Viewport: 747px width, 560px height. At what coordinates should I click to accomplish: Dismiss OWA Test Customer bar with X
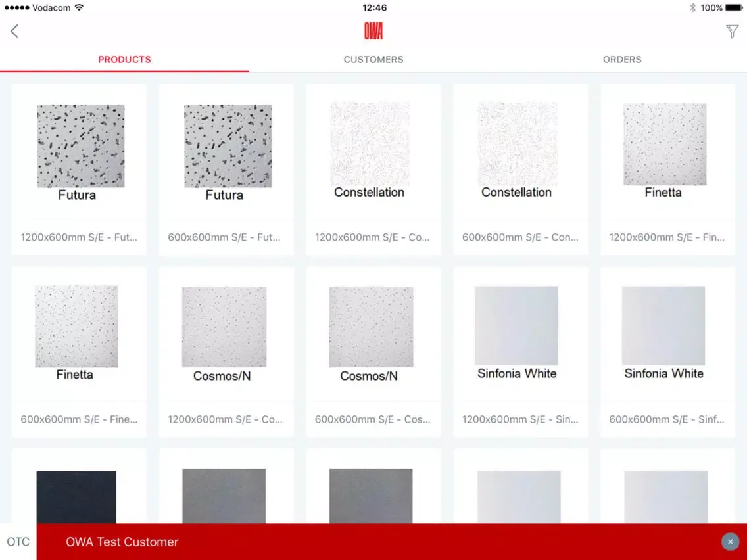[x=730, y=542]
